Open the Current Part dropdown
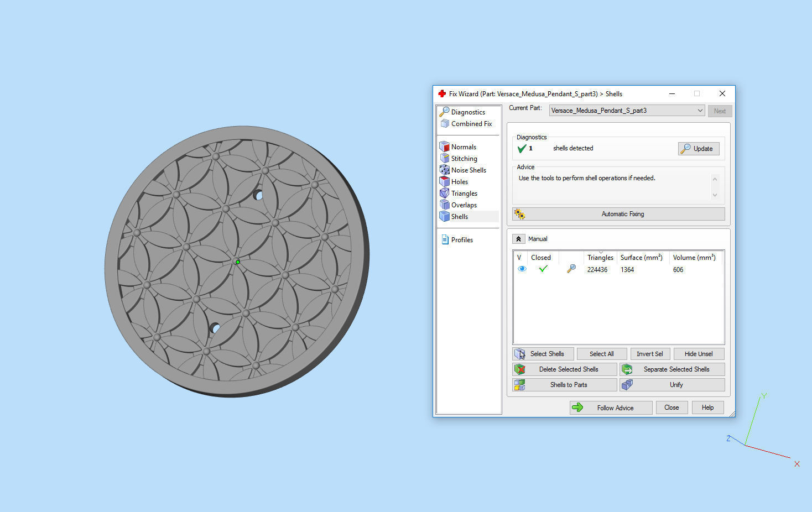Screen dimensions: 812x512 click(x=627, y=111)
